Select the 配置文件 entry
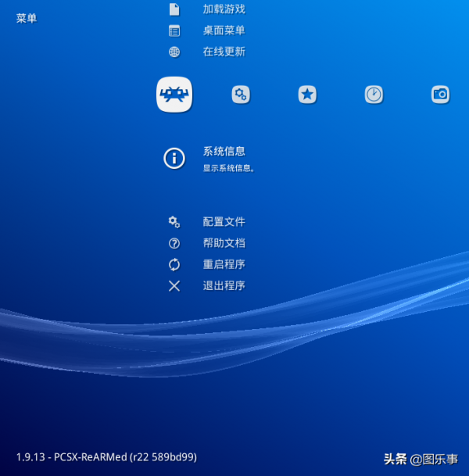The height and width of the screenshot is (476, 469). coord(224,222)
